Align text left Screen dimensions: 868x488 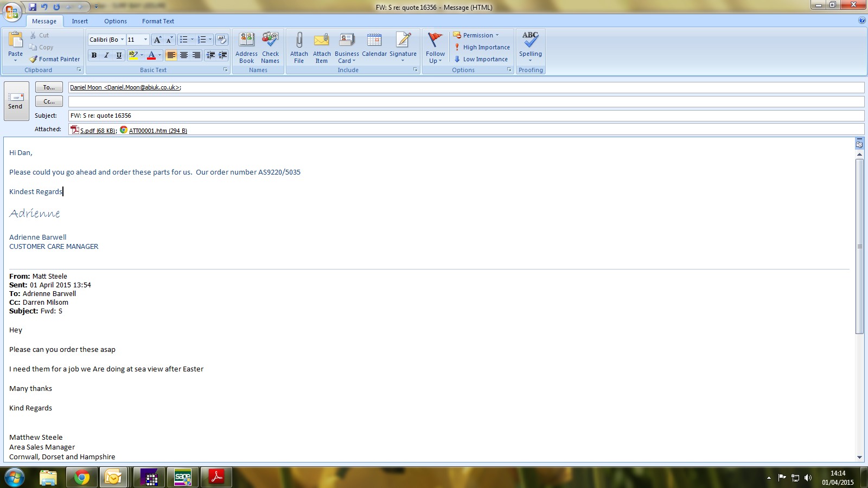pyautogui.click(x=171, y=55)
